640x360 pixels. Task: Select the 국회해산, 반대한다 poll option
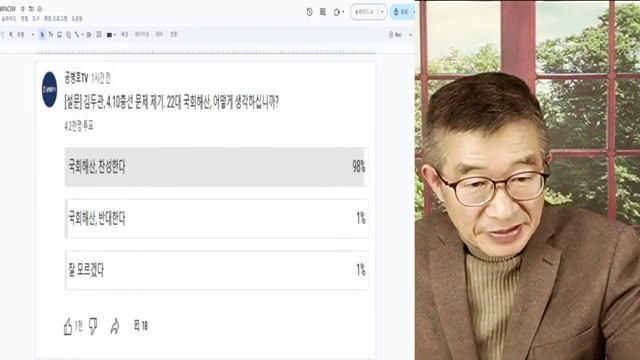tap(216, 218)
